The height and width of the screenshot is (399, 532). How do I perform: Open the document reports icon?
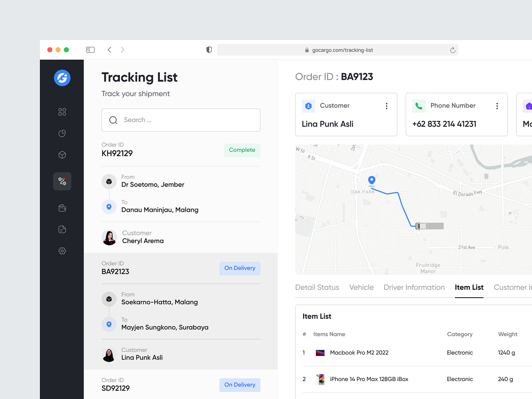[62, 229]
